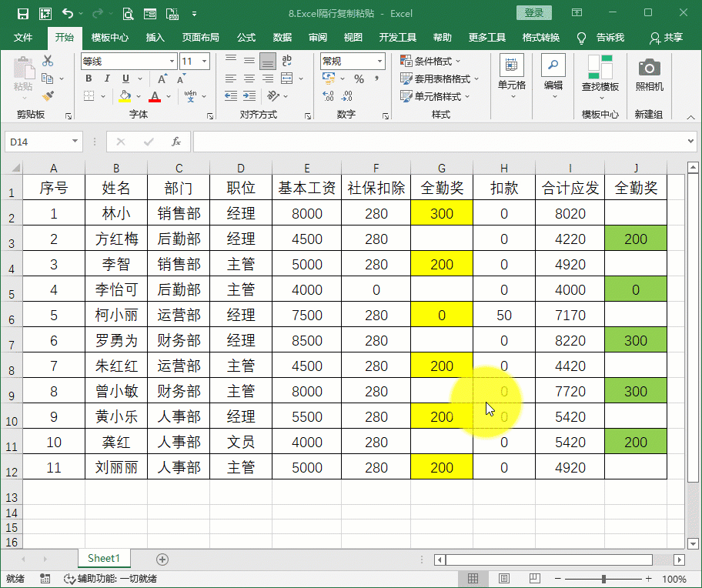702x588 pixels.
Task: Add a new sheet with plus button
Action: (x=162, y=560)
